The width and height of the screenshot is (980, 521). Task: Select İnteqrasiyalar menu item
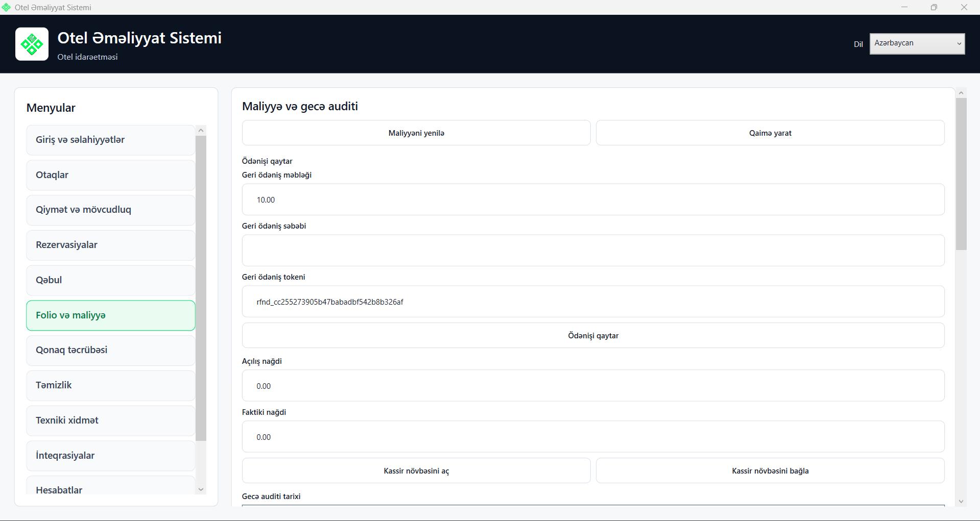coord(110,456)
